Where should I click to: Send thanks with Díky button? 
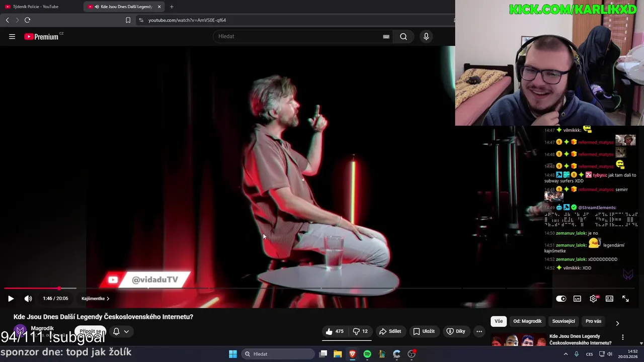pyautogui.click(x=456, y=331)
